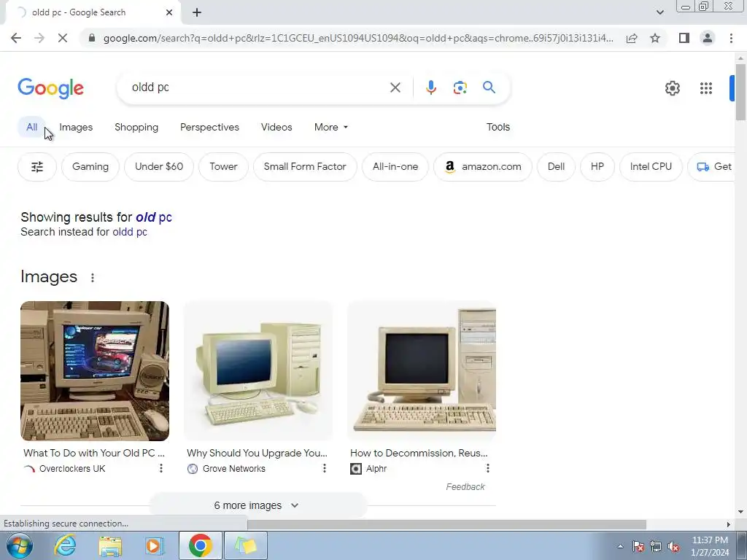
Task: Open three-dot menu for Grove Networks result
Action: pos(325,469)
